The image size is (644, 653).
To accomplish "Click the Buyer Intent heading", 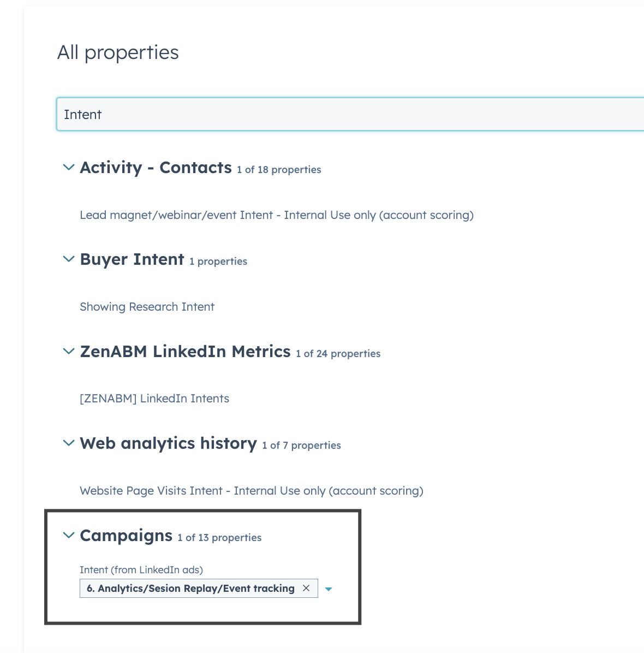I will click(x=132, y=259).
